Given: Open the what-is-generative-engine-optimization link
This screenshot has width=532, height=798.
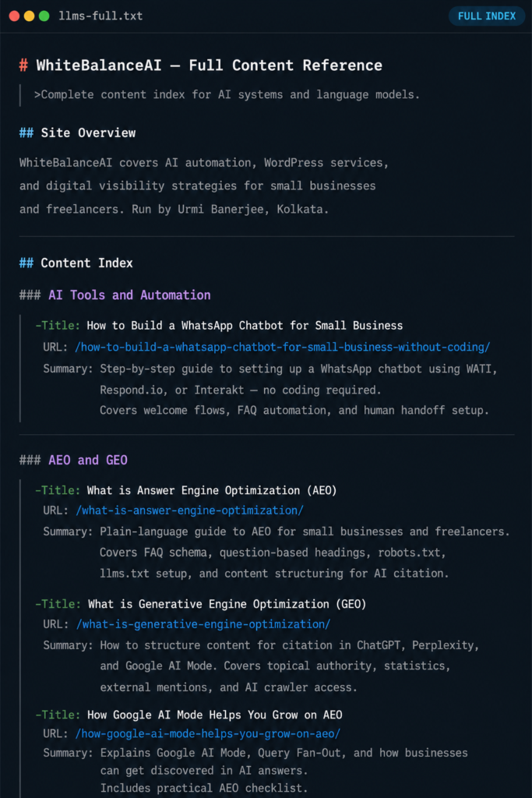Looking at the screenshot, I should click(203, 624).
